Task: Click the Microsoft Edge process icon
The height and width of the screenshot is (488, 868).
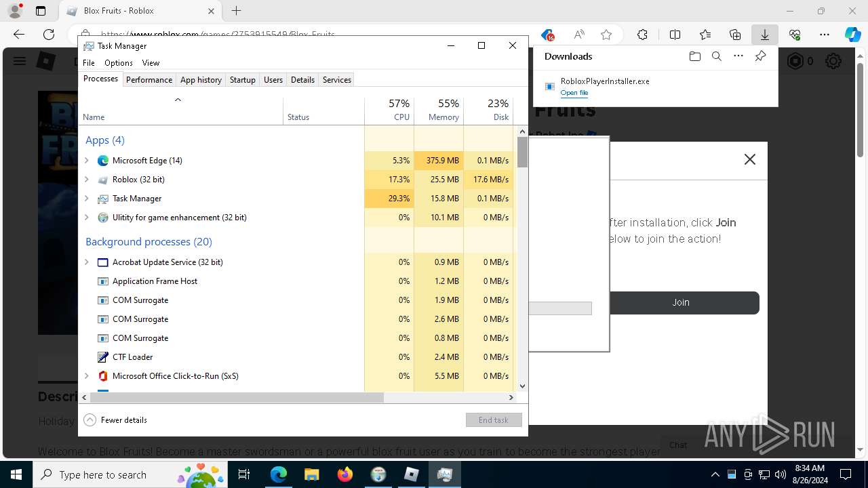Action: click(x=103, y=161)
